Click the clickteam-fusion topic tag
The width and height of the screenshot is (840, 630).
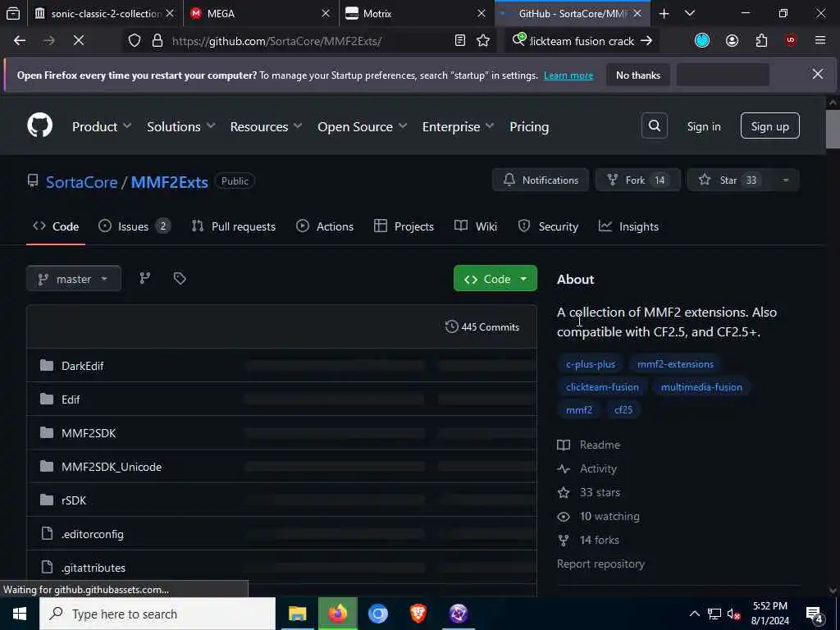[x=602, y=387]
